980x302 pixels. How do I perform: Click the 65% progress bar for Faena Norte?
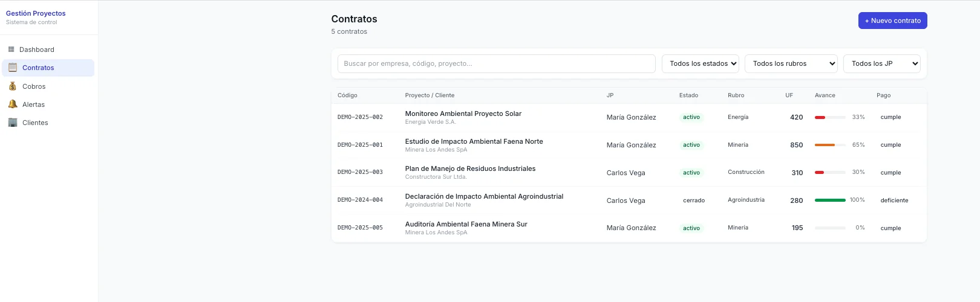coord(830,145)
